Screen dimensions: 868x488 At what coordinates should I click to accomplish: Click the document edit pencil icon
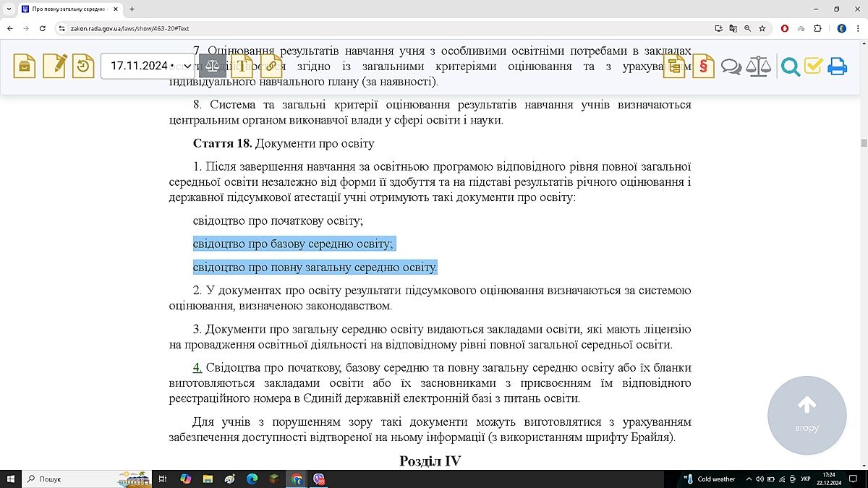pos(54,66)
